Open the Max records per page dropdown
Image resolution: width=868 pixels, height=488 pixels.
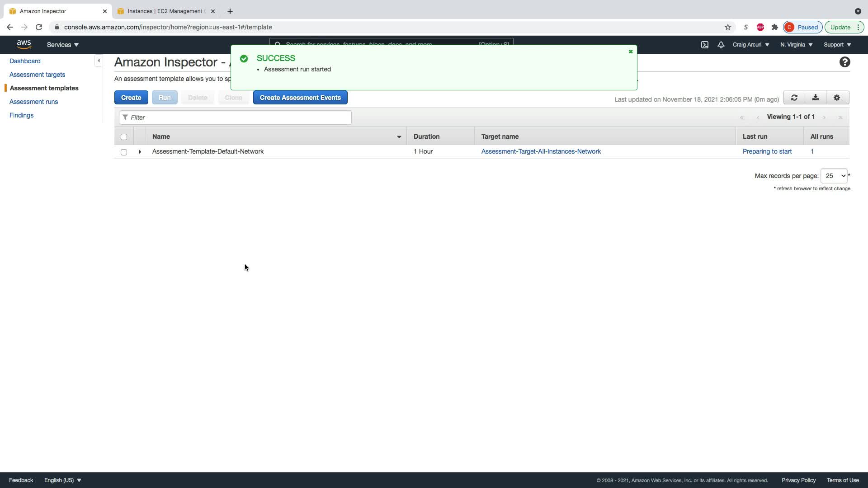coord(834,176)
